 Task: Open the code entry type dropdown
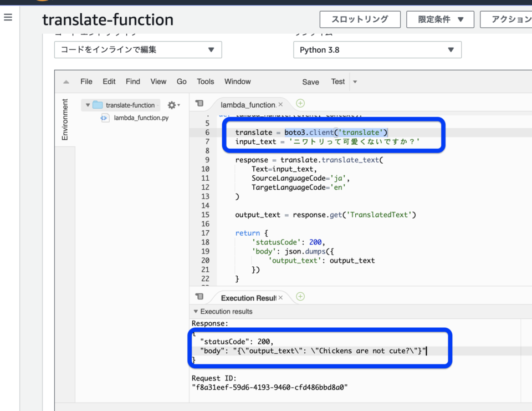[x=138, y=50]
